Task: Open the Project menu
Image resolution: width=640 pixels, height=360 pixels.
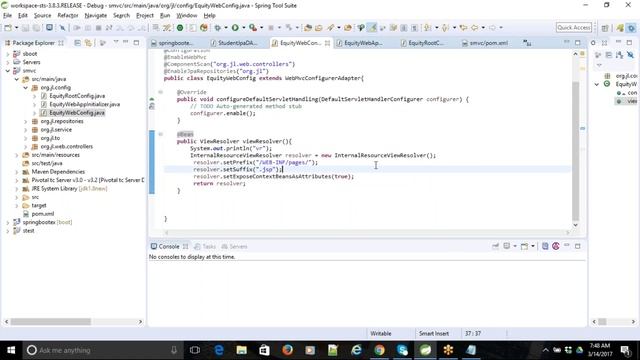Action: [145, 16]
